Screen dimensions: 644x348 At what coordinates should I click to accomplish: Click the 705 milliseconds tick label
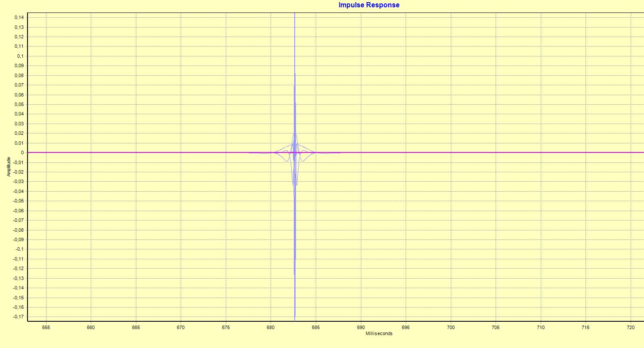coord(496,327)
